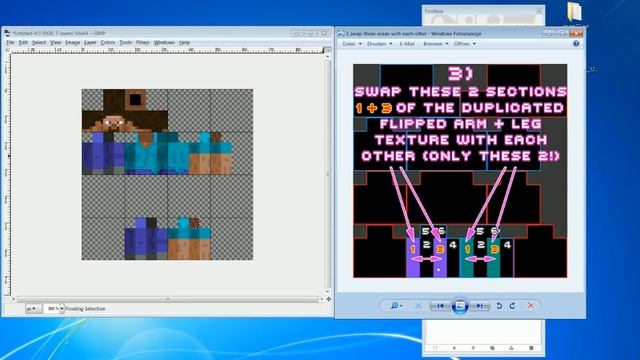Click the Toolbox window title bar
Screen dimensions: 640x360
pyautogui.click(x=483, y=11)
